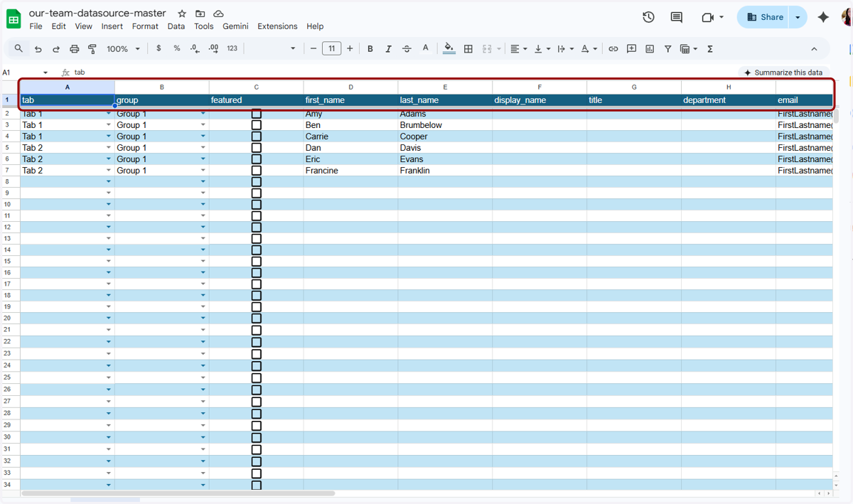853x504 pixels.
Task: Click Summarize this data
Action: 783,73
